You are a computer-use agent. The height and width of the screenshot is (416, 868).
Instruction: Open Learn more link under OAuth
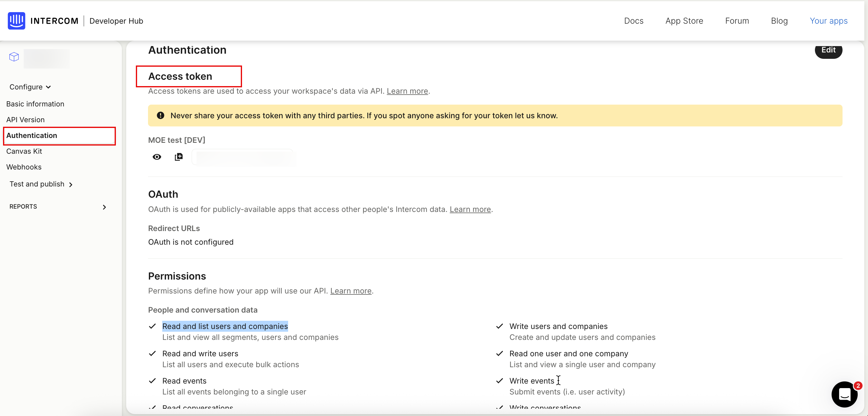point(470,210)
